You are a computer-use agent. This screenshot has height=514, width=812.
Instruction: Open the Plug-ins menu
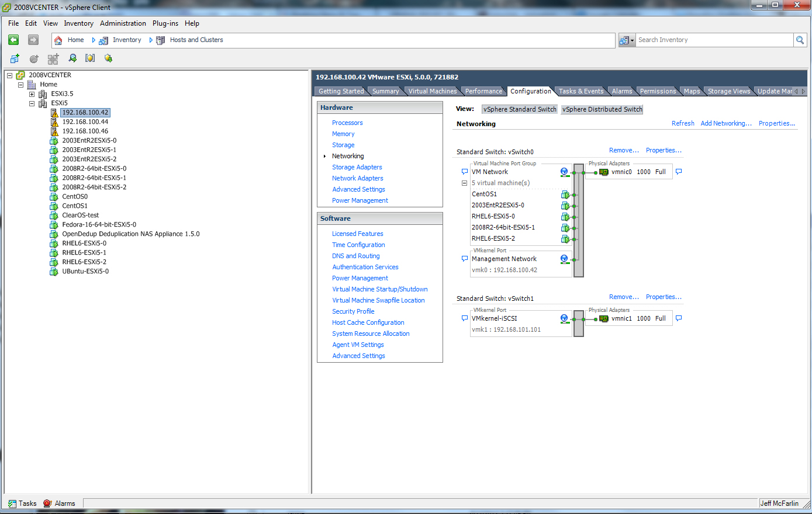pos(165,23)
